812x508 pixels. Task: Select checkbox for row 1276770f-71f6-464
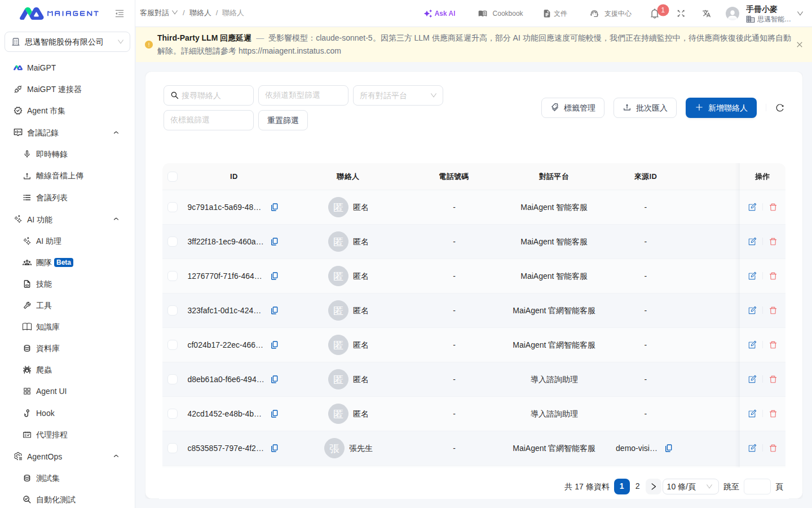(173, 276)
